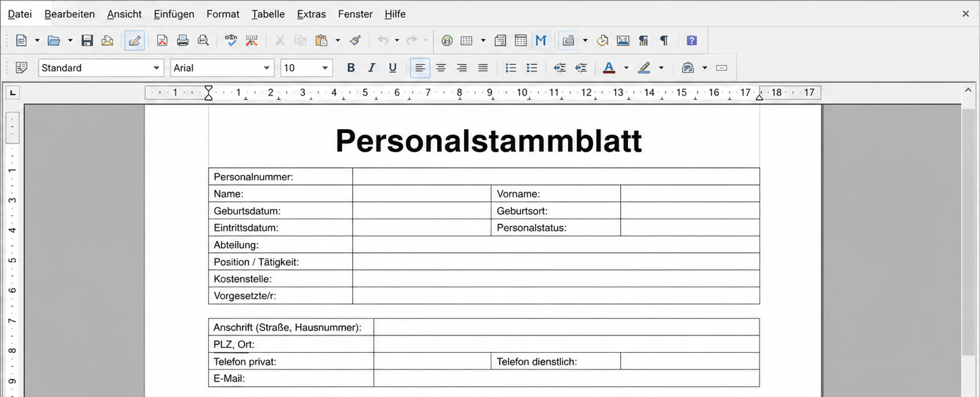The width and height of the screenshot is (980, 397).
Task: Open the Gallery picture icon
Action: pyautogui.click(x=623, y=40)
